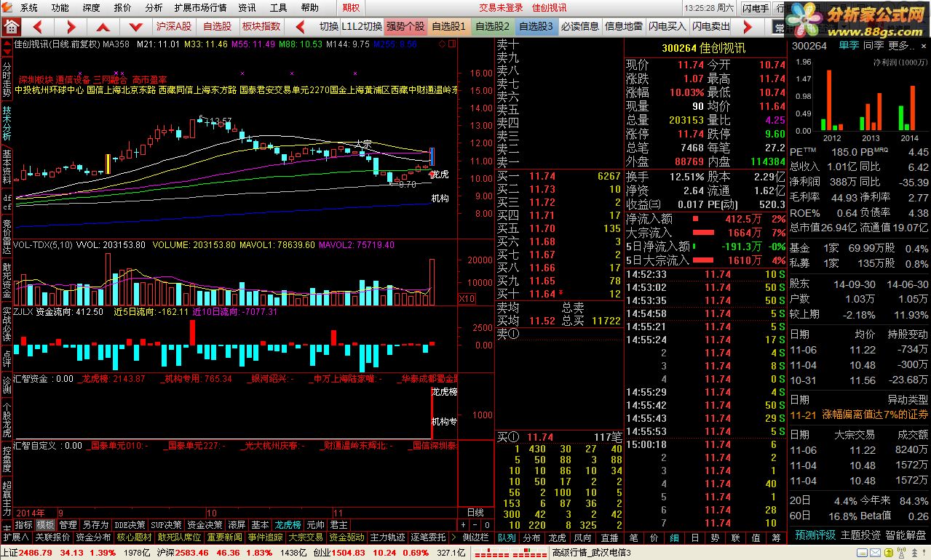
Task: Go to the home screen icon
Action: [11, 27]
